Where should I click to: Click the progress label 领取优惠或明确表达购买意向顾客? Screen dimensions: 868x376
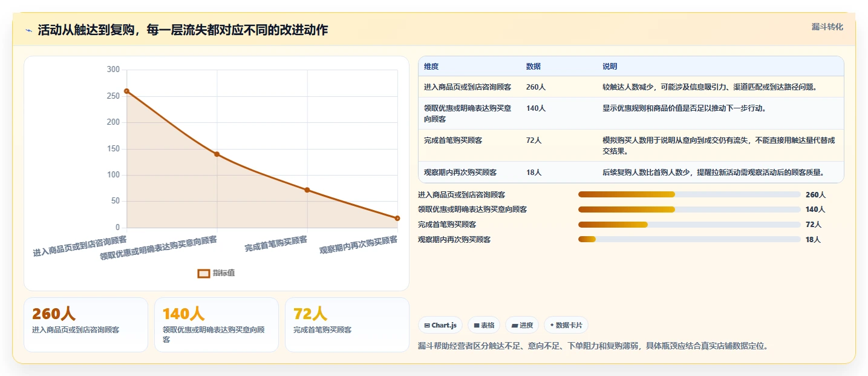click(x=472, y=209)
